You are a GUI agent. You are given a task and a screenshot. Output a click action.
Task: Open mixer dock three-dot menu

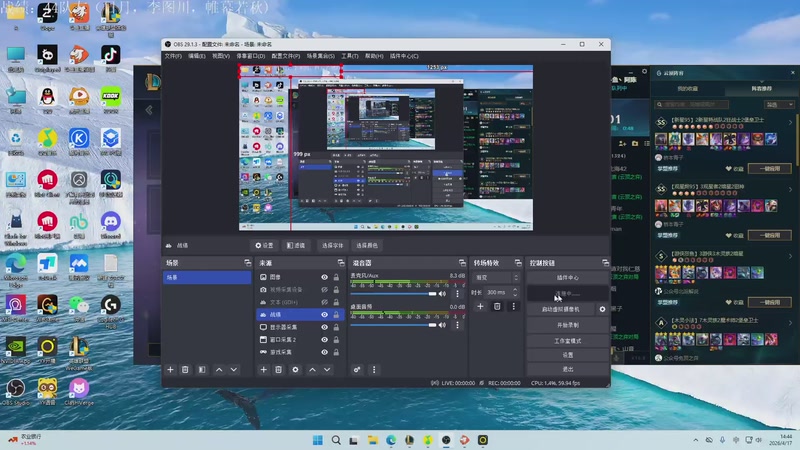tap(374, 369)
